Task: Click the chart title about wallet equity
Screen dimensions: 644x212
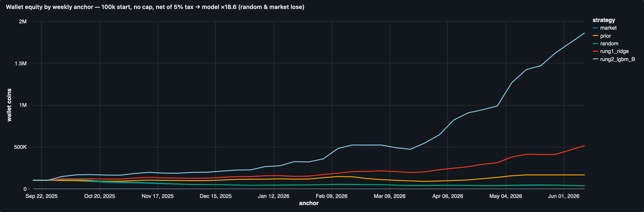Action: pyautogui.click(x=155, y=7)
